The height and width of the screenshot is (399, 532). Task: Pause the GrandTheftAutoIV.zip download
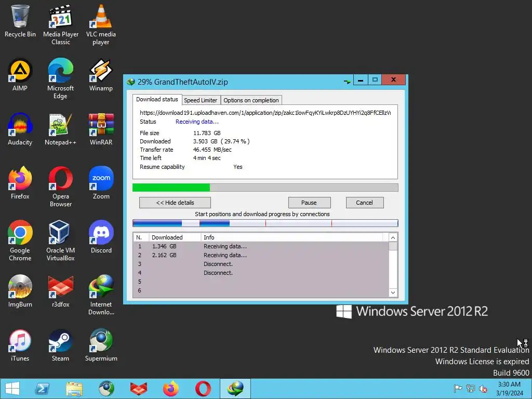pos(309,203)
